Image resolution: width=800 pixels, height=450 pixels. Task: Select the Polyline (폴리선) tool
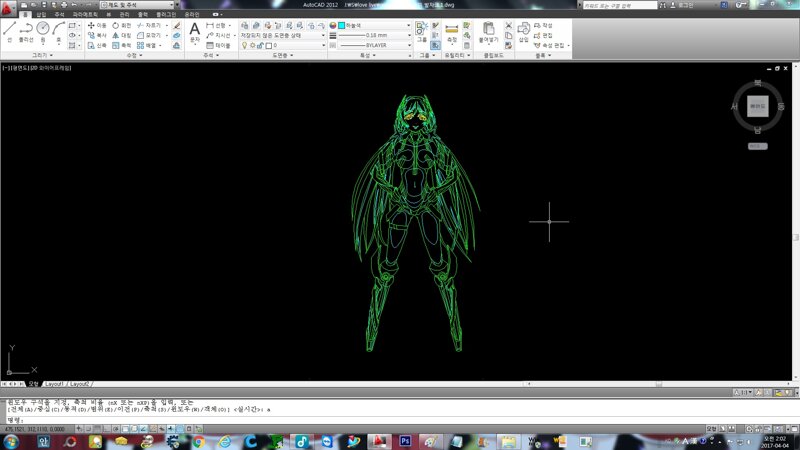click(26, 32)
